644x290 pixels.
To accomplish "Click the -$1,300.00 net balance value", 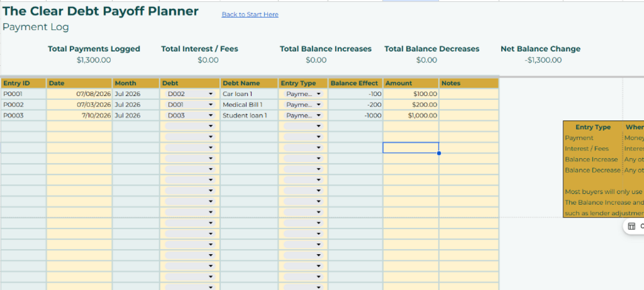I will 543,60.
